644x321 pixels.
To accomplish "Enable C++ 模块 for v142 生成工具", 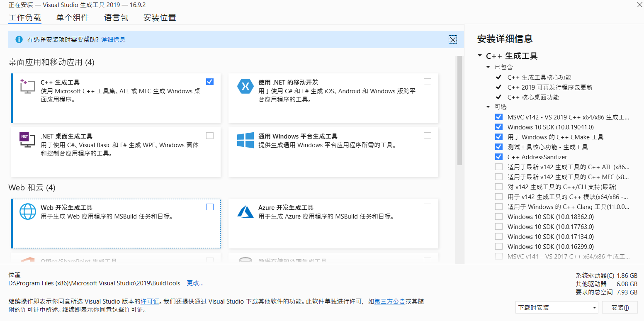I will click(x=499, y=197).
